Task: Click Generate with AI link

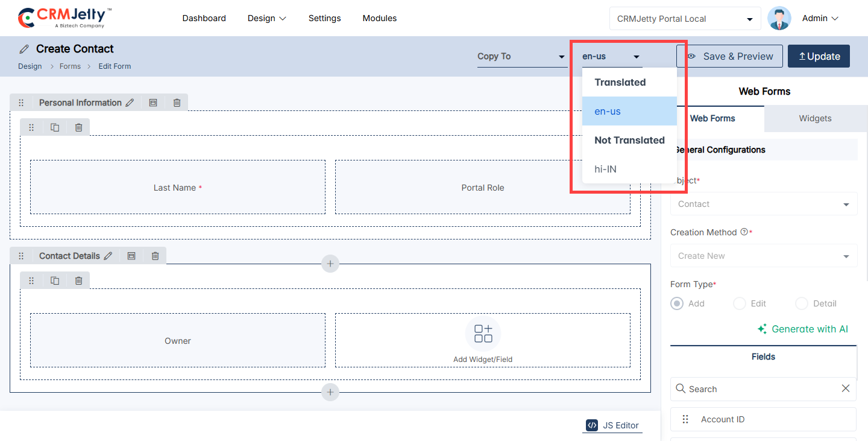Action: [803, 329]
